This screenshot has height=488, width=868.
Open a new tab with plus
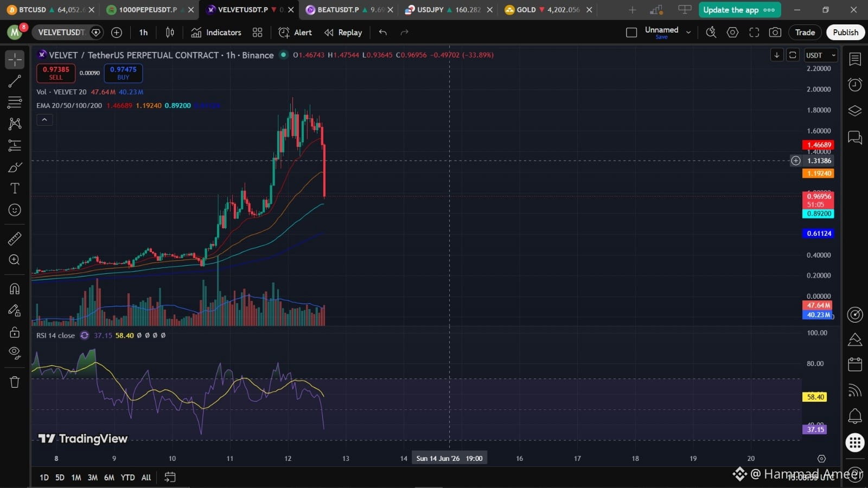point(632,10)
